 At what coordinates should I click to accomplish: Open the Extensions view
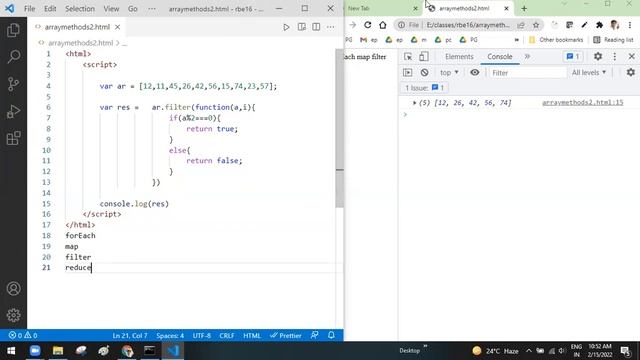point(13,138)
